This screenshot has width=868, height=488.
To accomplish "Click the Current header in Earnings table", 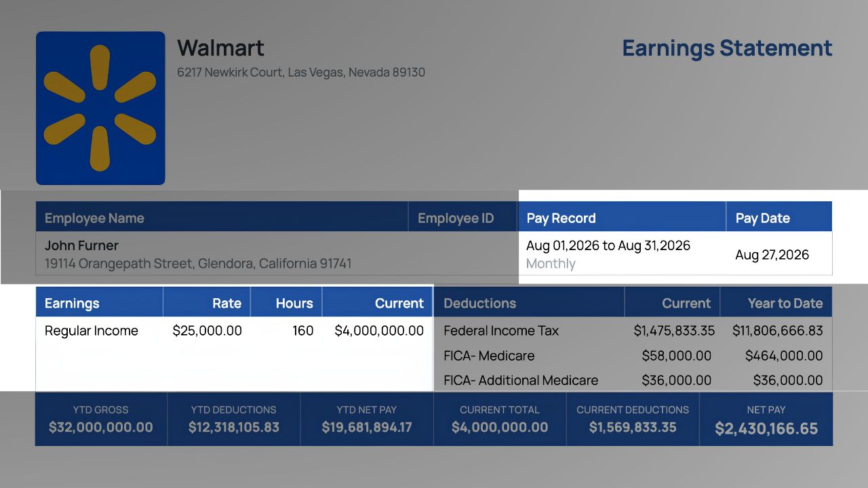I will [399, 303].
